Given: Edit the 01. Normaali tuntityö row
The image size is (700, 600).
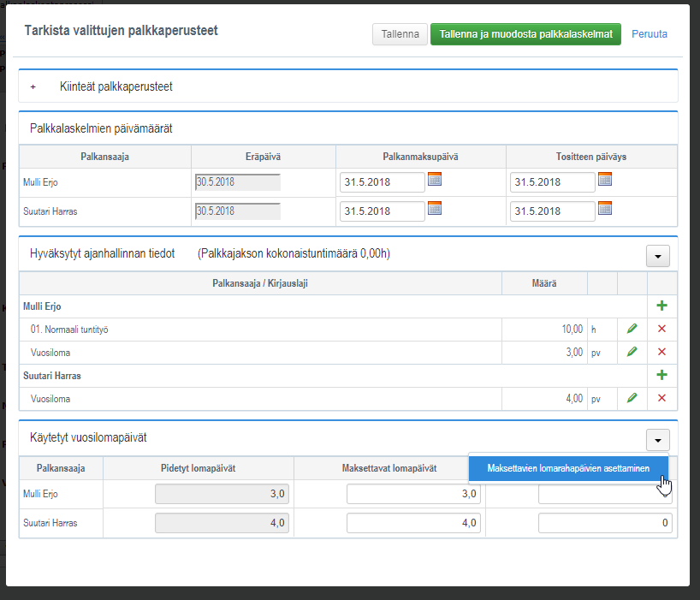Looking at the screenshot, I should (x=632, y=329).
